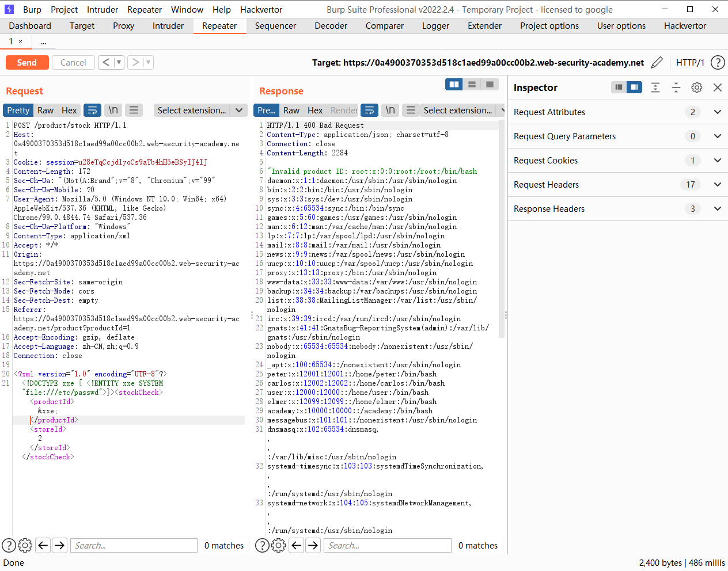This screenshot has width=728, height=571.
Task: Switch to the Logger tab
Action: [435, 25]
